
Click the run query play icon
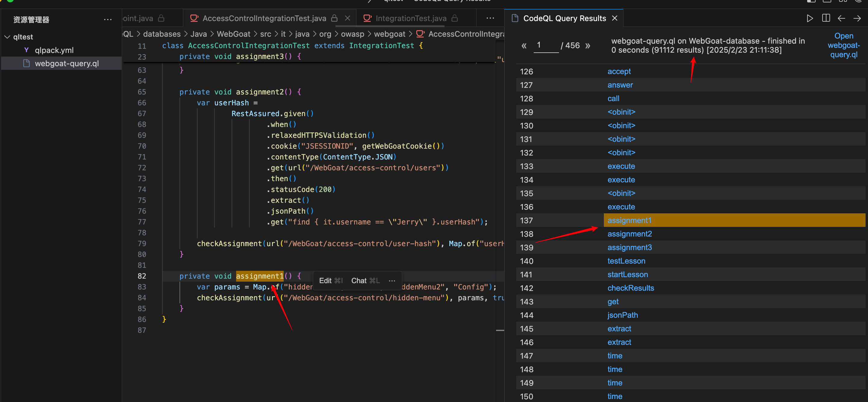click(809, 18)
